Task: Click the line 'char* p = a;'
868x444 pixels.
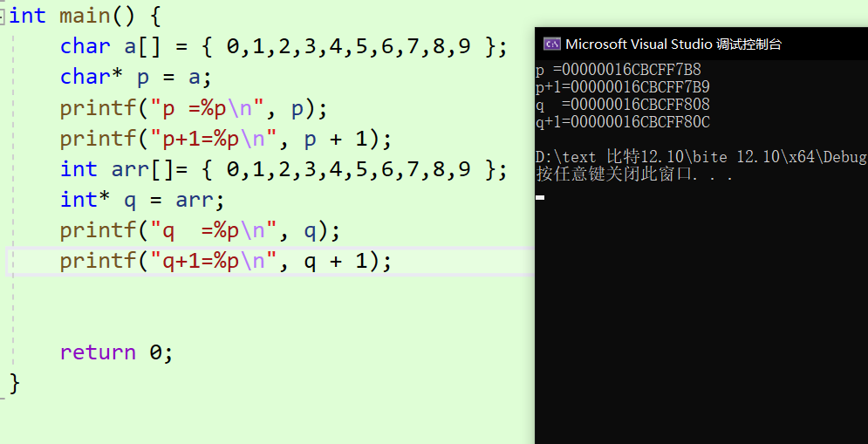Action: point(135,78)
